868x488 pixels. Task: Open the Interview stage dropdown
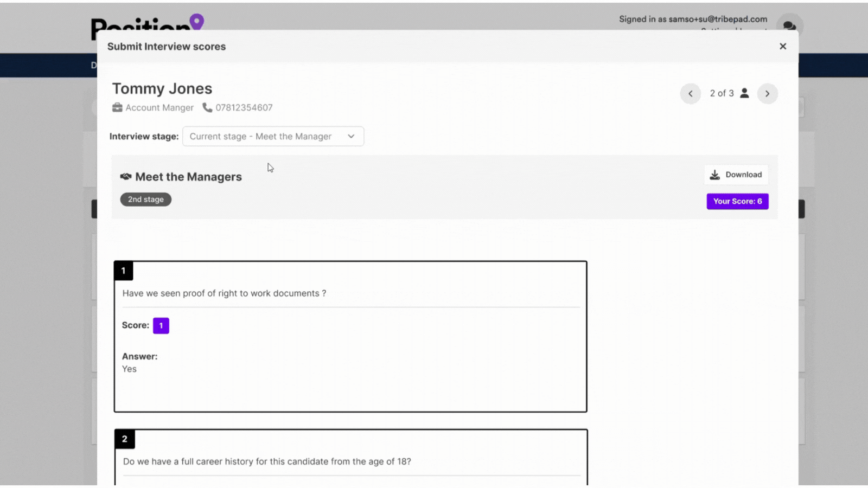click(x=273, y=136)
